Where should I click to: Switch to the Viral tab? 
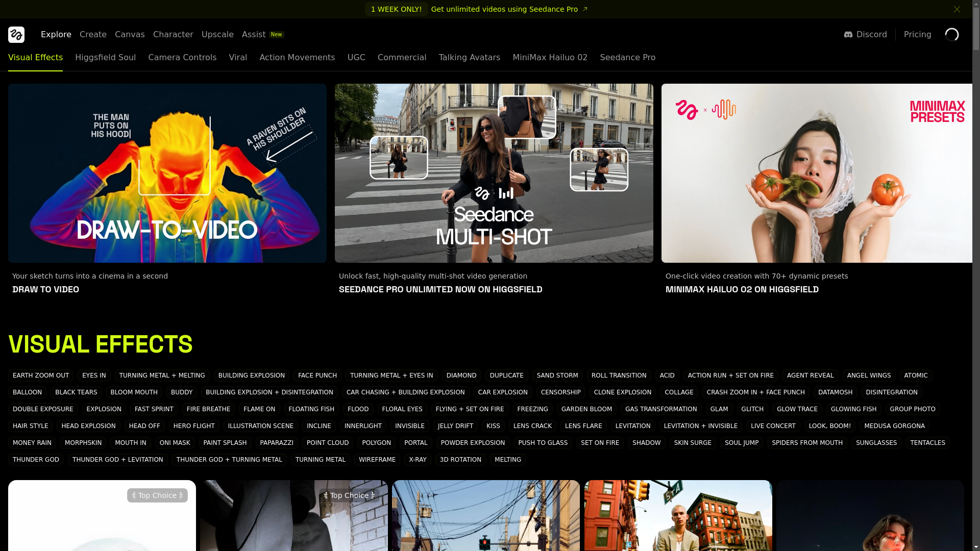(x=238, y=58)
